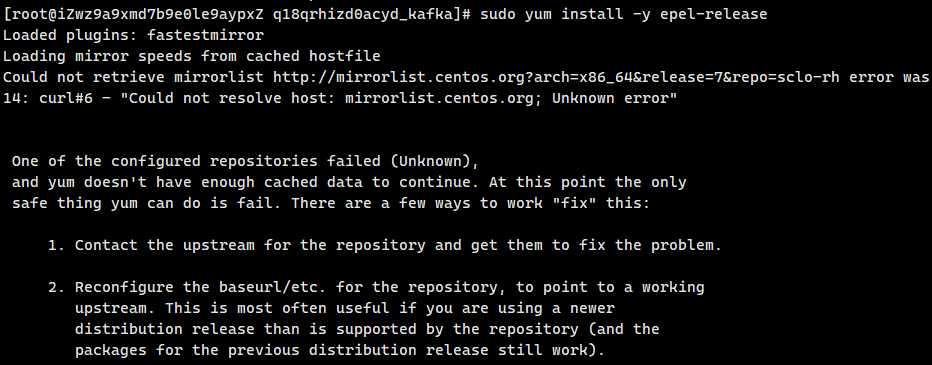Click the 'Loading mirror speeds from cached hostfile' line
The image size is (932, 365).
point(191,56)
